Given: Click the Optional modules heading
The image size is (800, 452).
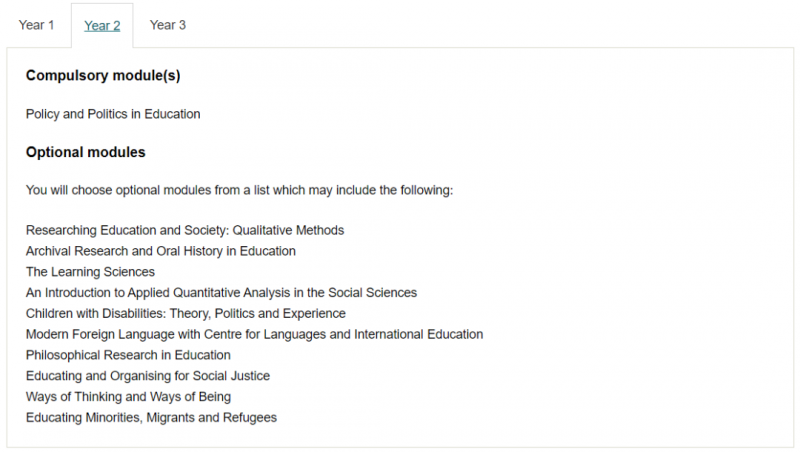Looking at the screenshot, I should [86, 152].
